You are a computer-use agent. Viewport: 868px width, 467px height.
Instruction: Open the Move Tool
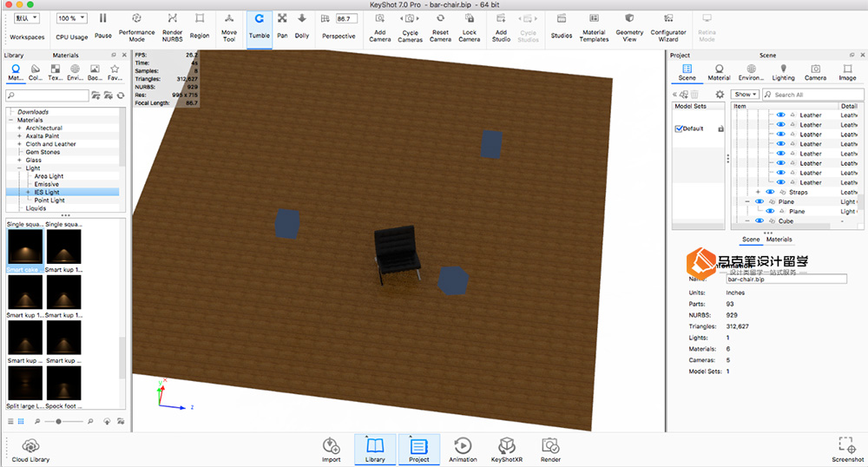(x=229, y=27)
